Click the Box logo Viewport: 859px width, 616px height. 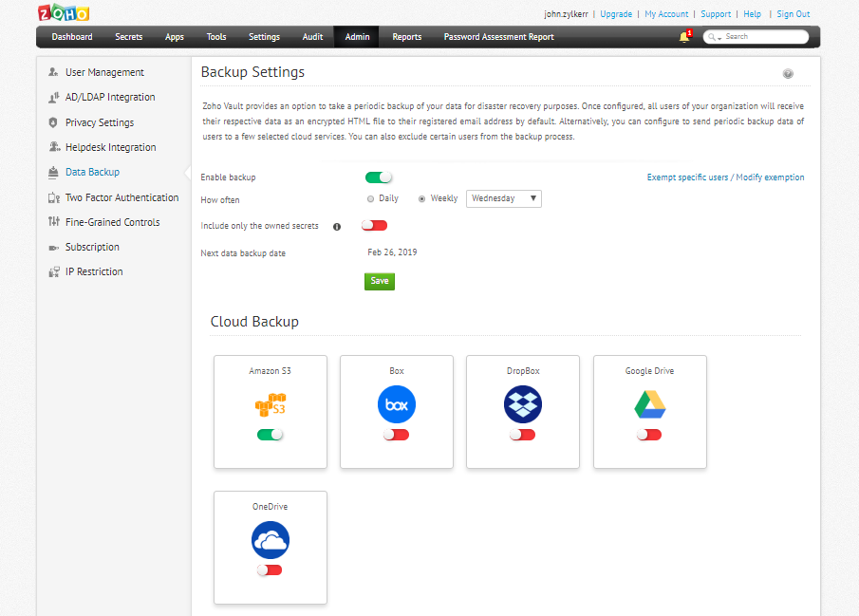(397, 404)
